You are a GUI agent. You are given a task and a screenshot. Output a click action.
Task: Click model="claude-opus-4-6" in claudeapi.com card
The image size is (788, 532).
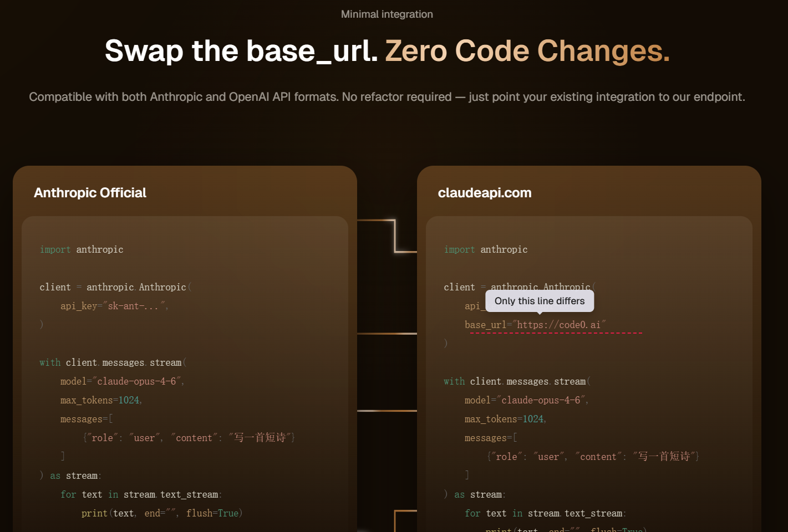pyautogui.click(x=526, y=400)
